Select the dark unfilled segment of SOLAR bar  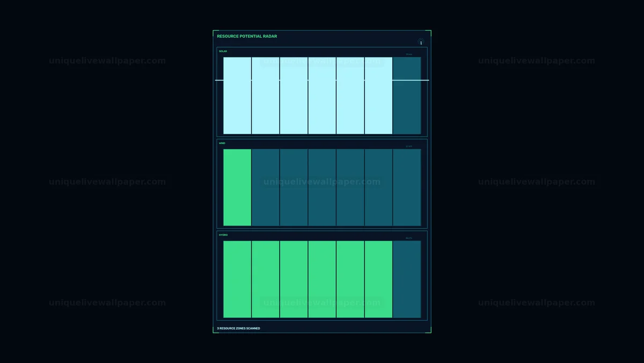tap(407, 96)
